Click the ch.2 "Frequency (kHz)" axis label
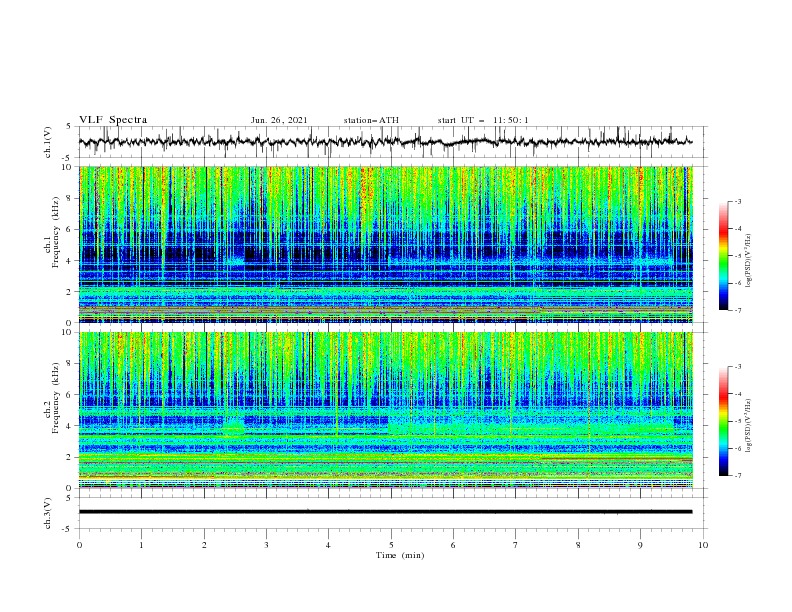 point(56,398)
